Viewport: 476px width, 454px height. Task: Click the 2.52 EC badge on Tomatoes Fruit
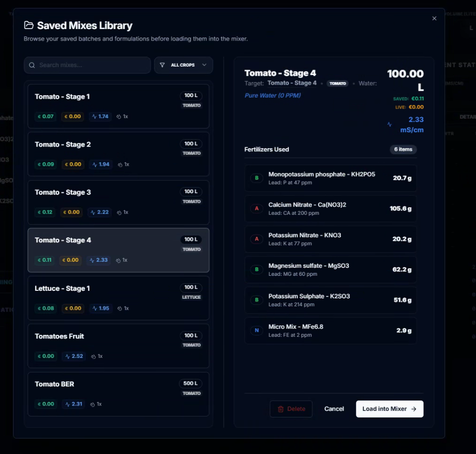(74, 356)
